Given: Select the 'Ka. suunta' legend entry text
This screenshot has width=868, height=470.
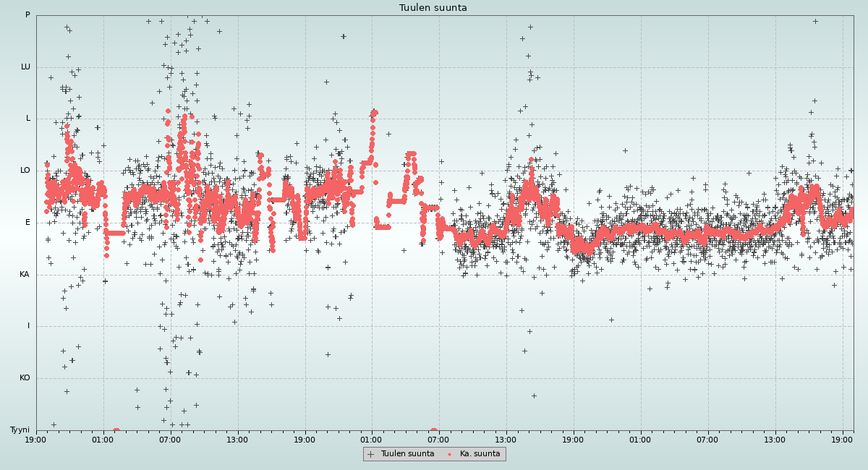Looking at the screenshot, I should 480,454.
